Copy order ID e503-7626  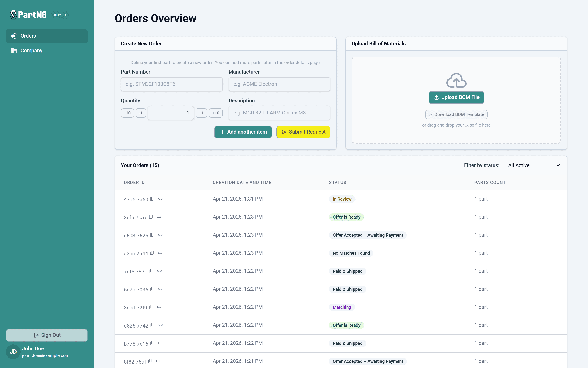[152, 235]
